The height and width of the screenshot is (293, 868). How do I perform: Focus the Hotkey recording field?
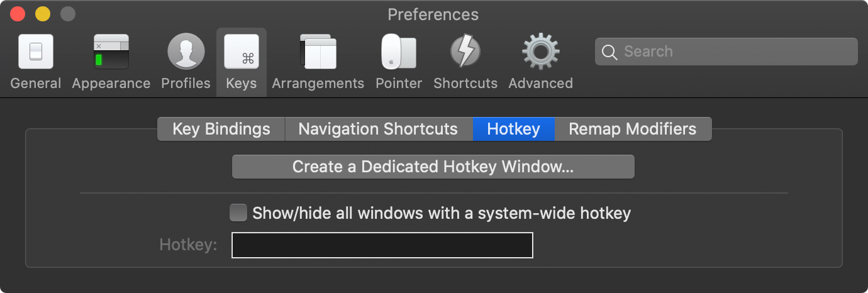point(382,245)
